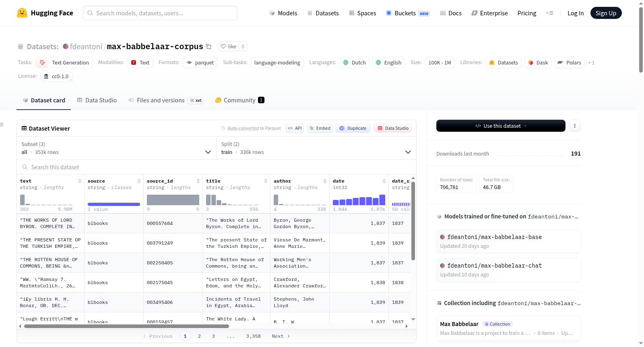The image size is (644, 347).
Task: Show the +1 more libraries
Action: (x=591, y=62)
